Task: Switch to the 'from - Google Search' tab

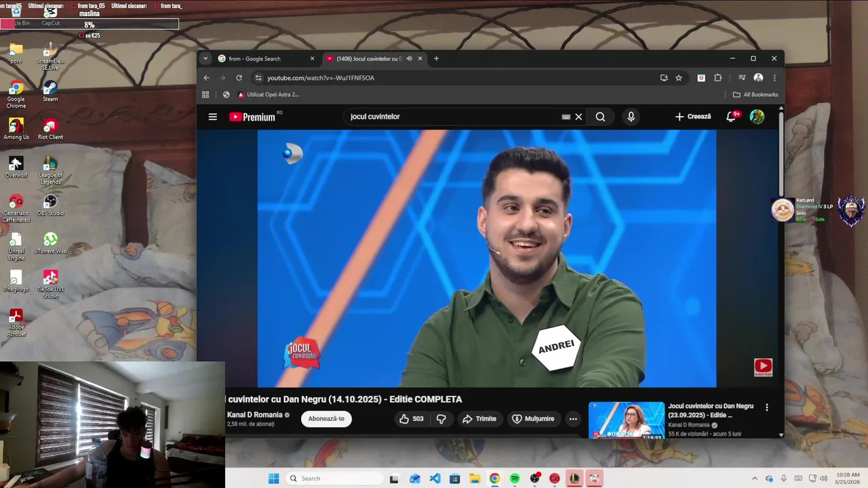Action: (267, 59)
